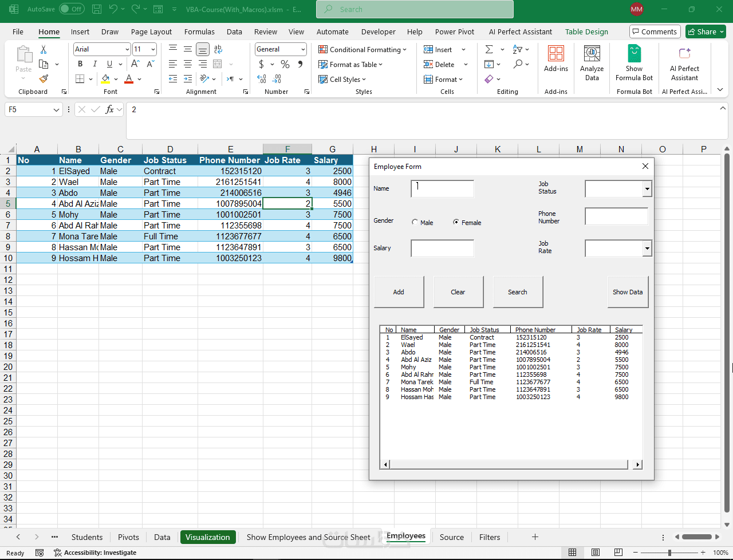The height and width of the screenshot is (560, 733).
Task: Decrease font size with the smaller A icon
Action: pos(151,64)
